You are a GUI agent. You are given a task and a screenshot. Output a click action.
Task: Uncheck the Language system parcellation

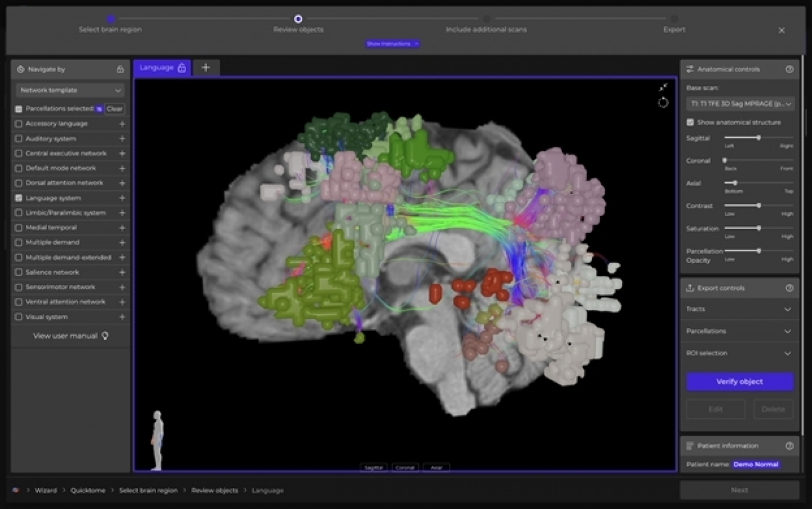(19, 198)
